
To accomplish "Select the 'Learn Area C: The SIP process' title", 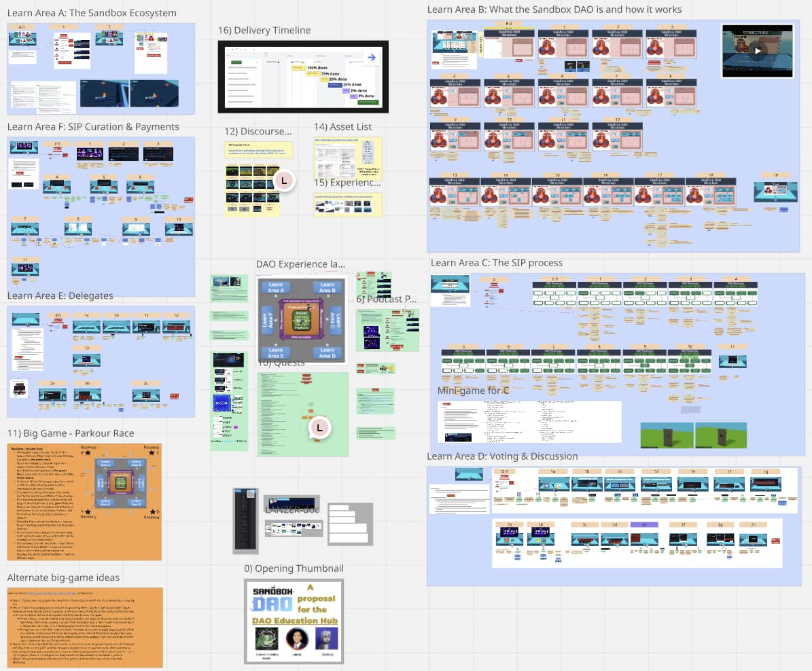I will 497,263.
